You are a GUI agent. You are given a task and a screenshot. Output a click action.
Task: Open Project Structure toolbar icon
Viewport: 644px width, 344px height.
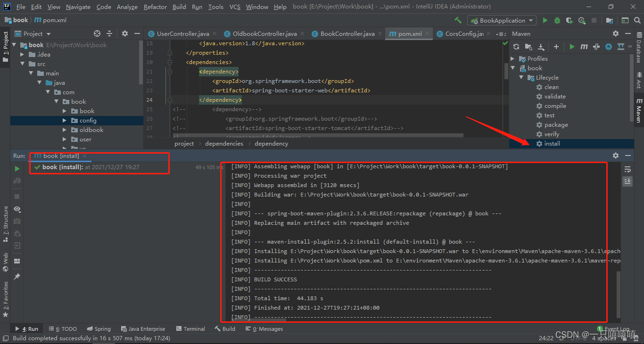[x=610, y=20]
